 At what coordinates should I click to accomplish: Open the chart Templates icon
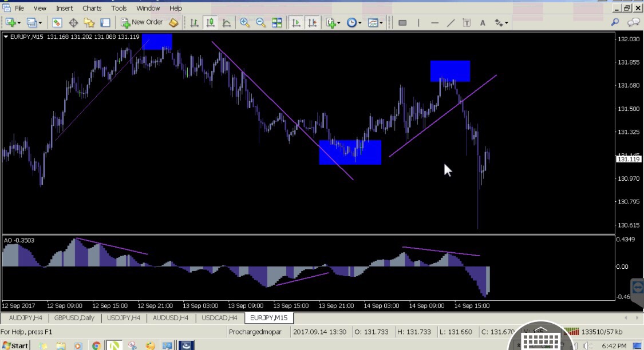tap(373, 22)
